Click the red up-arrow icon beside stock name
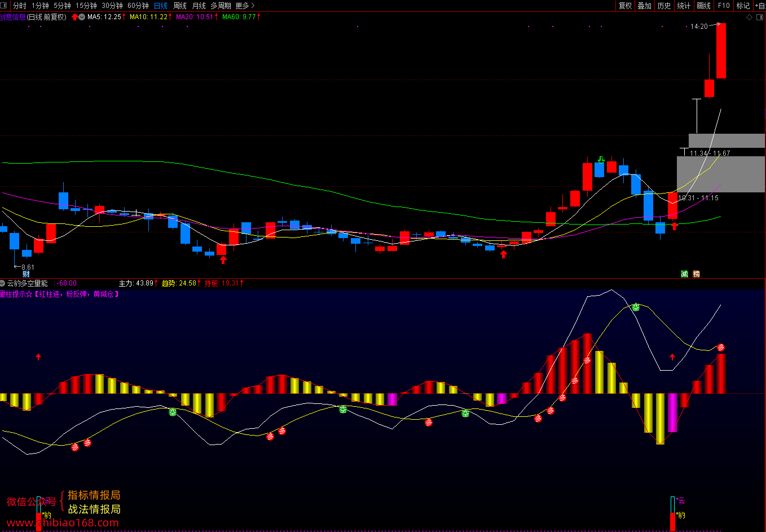Viewport: 766px width, 532px height. pos(74,17)
